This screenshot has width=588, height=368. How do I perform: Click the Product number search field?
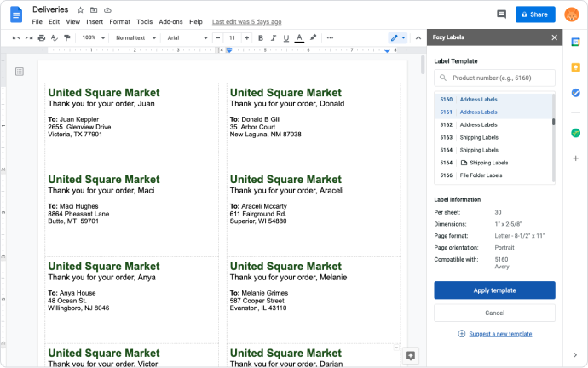494,78
